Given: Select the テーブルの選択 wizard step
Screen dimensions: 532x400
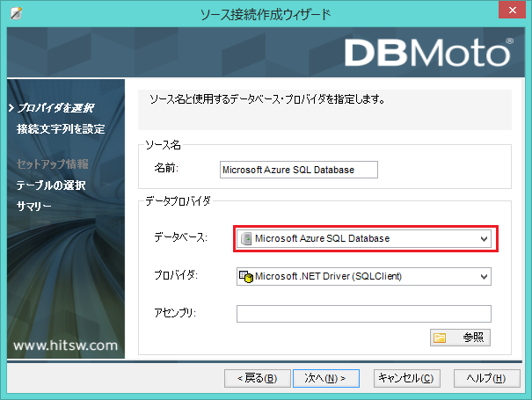Looking at the screenshot, I should (51, 185).
